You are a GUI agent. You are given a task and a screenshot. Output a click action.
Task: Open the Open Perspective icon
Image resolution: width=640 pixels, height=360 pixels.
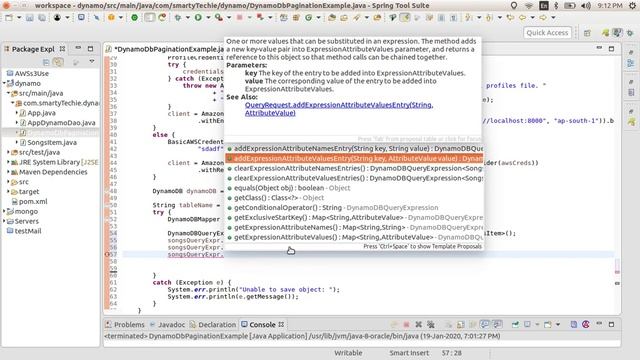pos(587,33)
